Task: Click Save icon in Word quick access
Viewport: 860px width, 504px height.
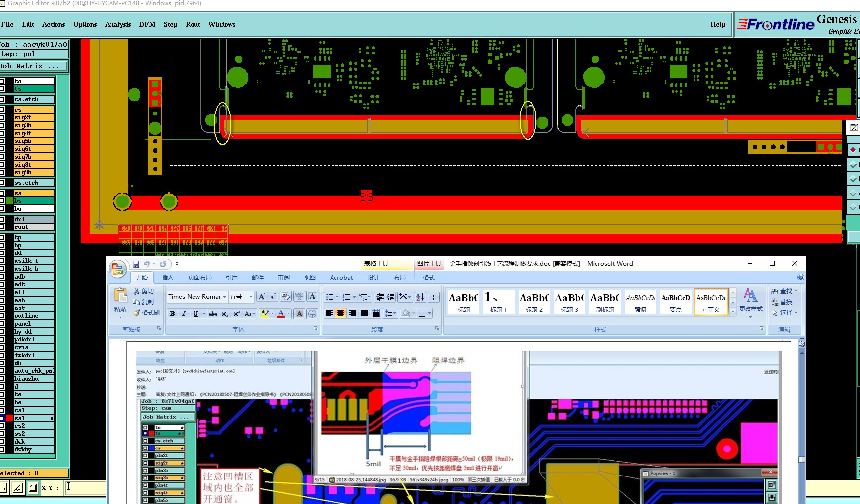Action: click(136, 264)
